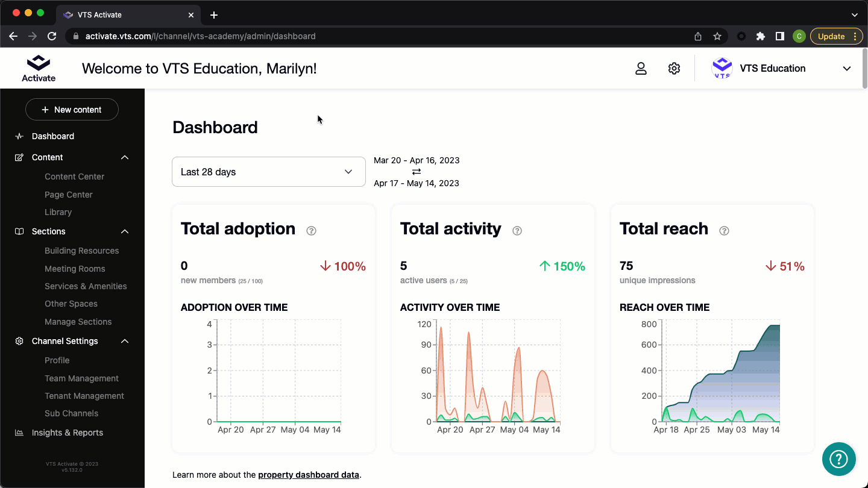Screen dimensions: 868x488
Task: Collapse the Sections sidebar group
Action: (x=125, y=231)
